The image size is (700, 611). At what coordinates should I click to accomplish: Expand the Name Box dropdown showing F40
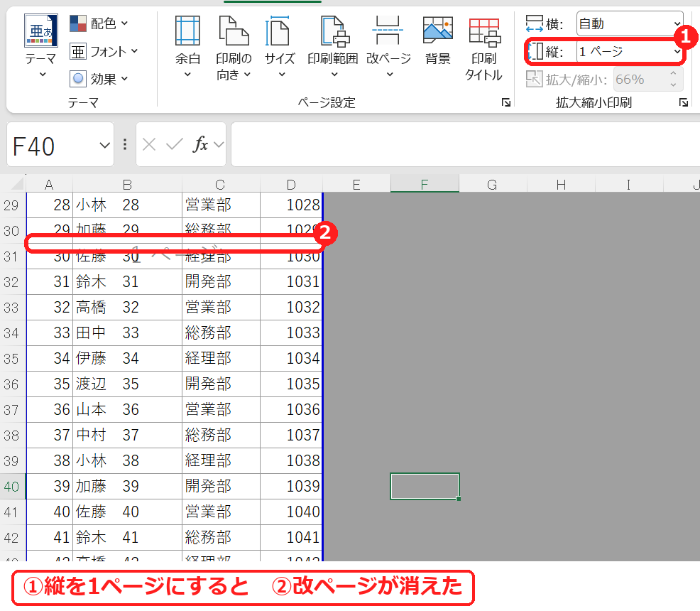(104, 145)
